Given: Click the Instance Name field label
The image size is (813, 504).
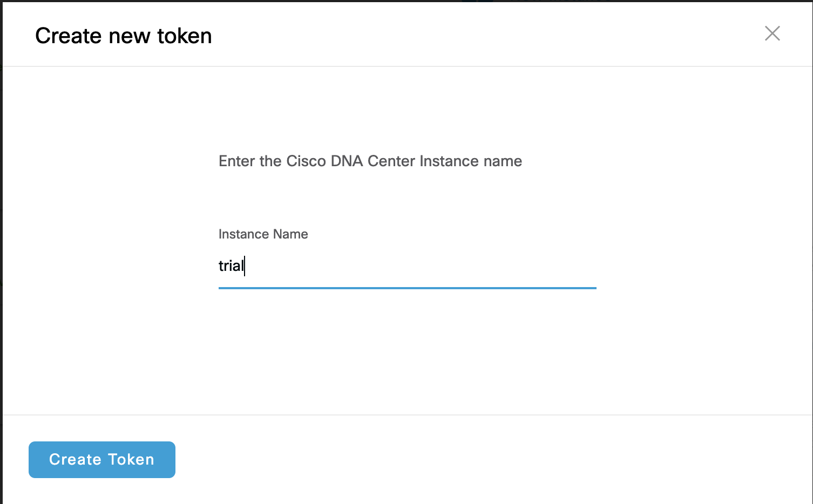Looking at the screenshot, I should tap(263, 234).
